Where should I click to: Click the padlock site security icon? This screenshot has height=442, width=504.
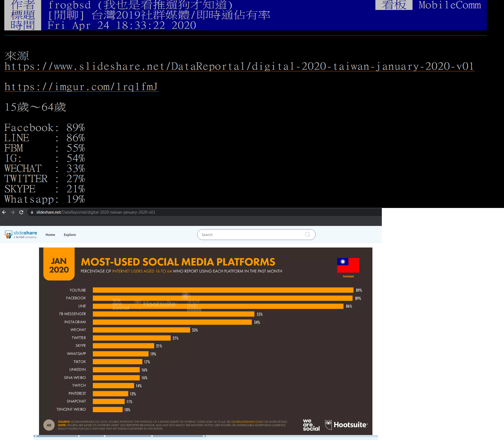click(x=32, y=212)
